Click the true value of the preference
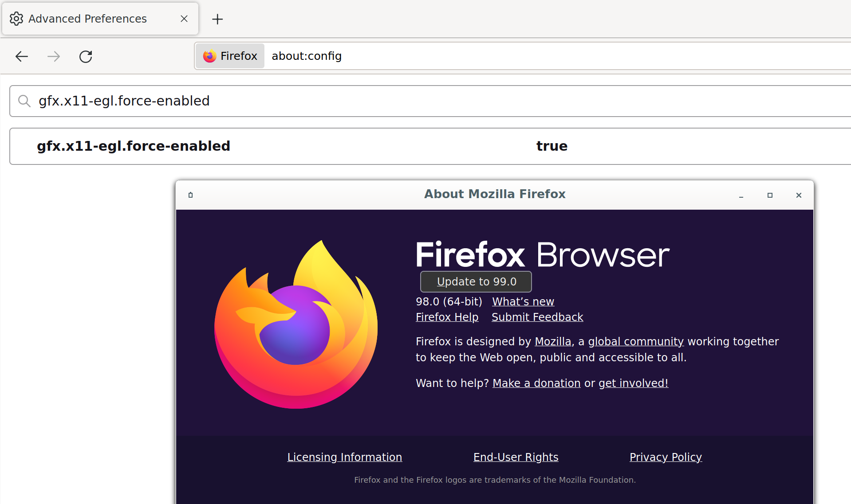 552,146
